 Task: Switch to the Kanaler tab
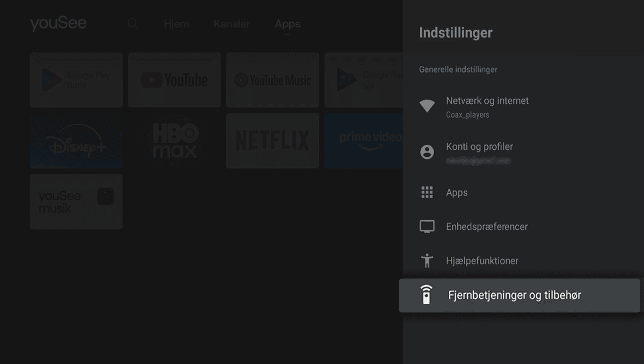click(232, 24)
